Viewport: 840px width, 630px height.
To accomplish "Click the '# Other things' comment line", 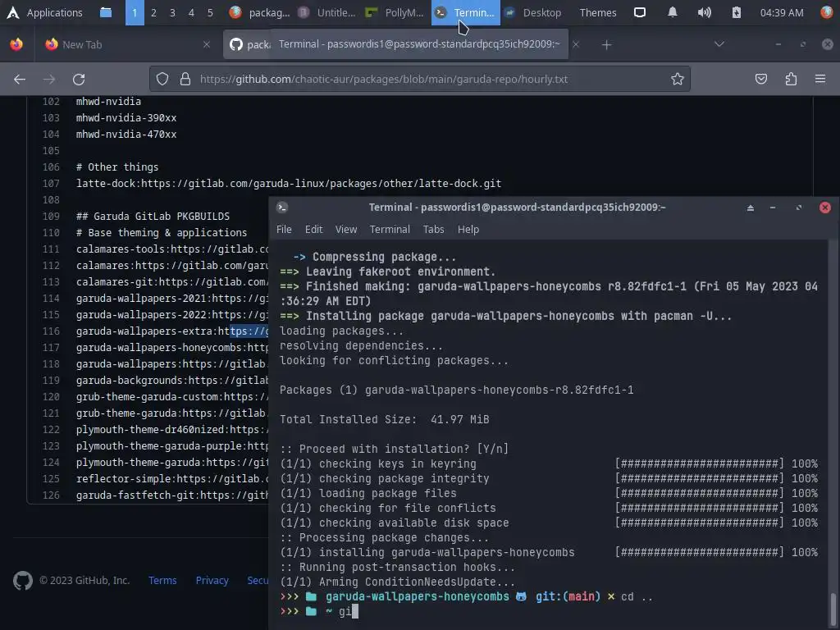I will click(x=117, y=167).
